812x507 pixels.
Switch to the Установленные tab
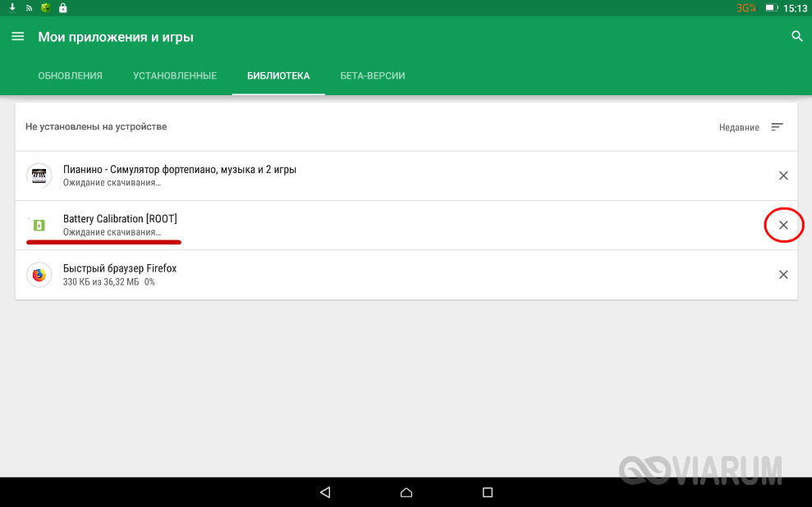tap(175, 75)
